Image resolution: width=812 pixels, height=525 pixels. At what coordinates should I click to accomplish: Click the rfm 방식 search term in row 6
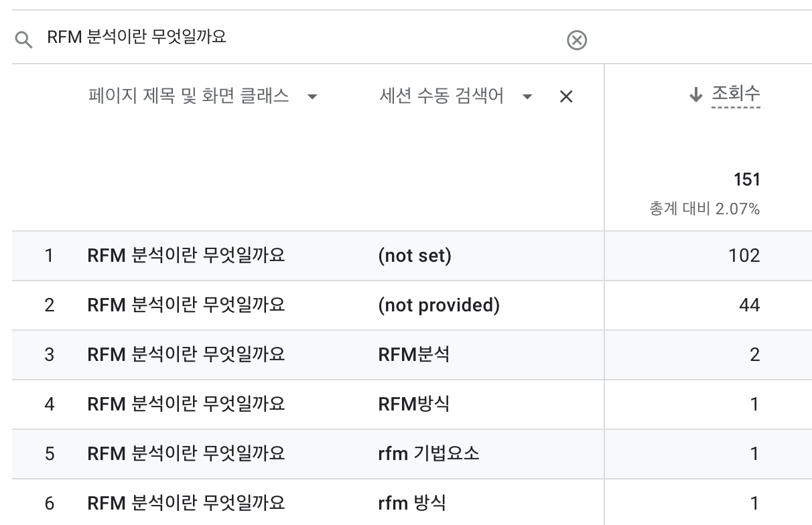pyautogui.click(x=412, y=503)
